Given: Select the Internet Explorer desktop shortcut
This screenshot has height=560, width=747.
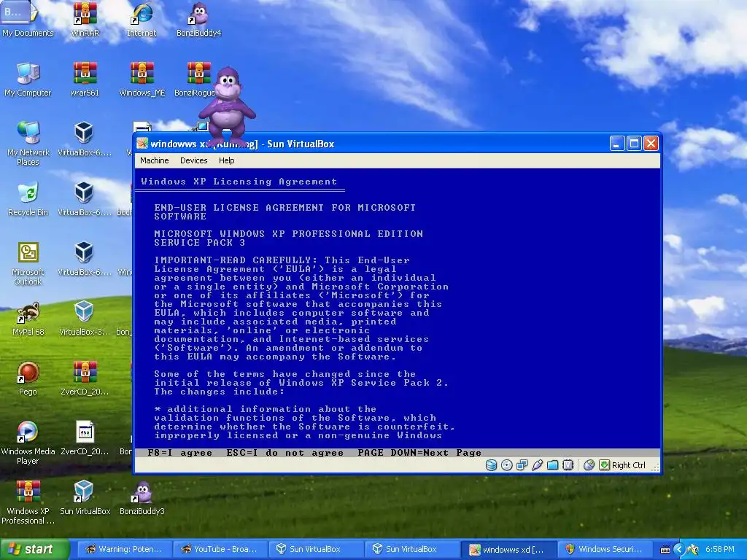Looking at the screenshot, I should click(142, 20).
